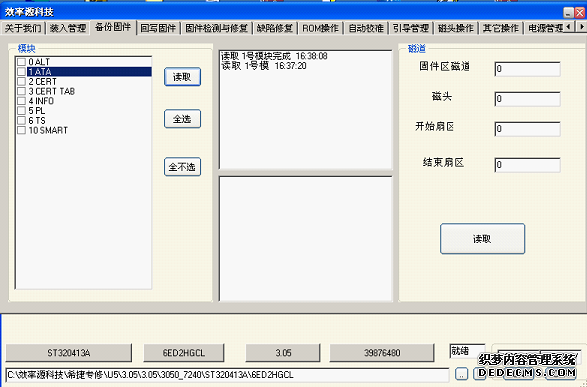Select log line 读取 1号模块完成 16:38:08
Image resolution: width=587 pixels, height=387 pixels.
tap(274, 56)
